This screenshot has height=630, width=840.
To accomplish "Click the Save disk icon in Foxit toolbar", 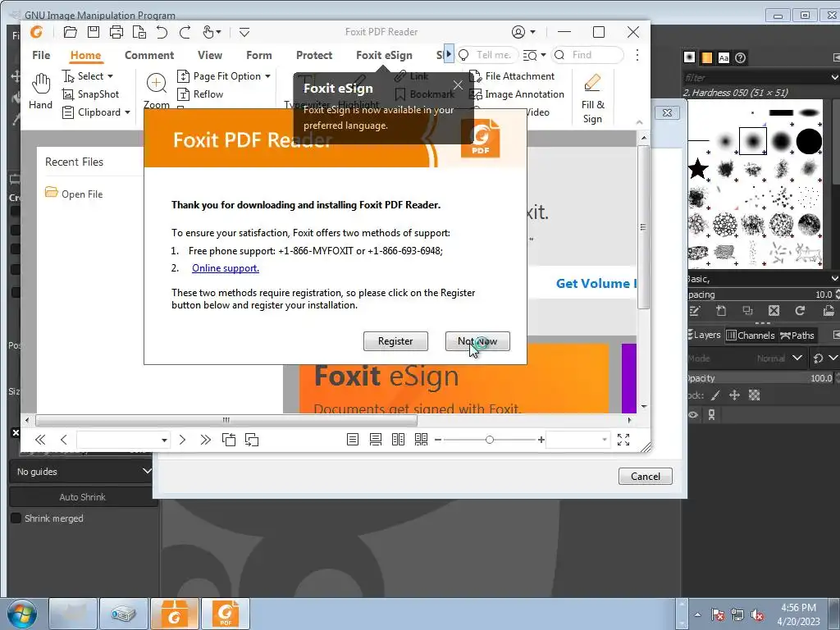I will pyautogui.click(x=94, y=32).
